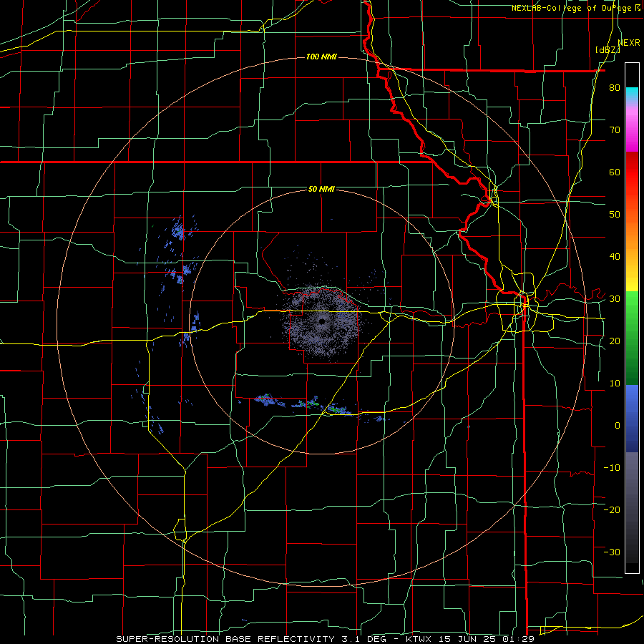Select the 60 value on dBZ scale

pyautogui.click(x=615, y=172)
